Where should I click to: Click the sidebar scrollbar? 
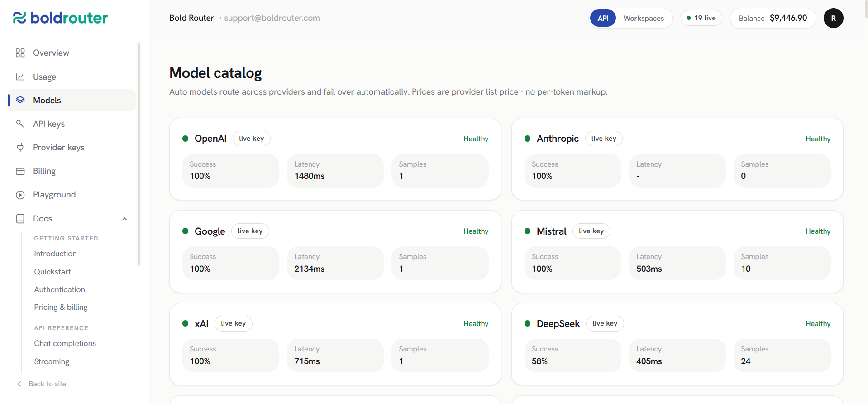click(x=138, y=154)
